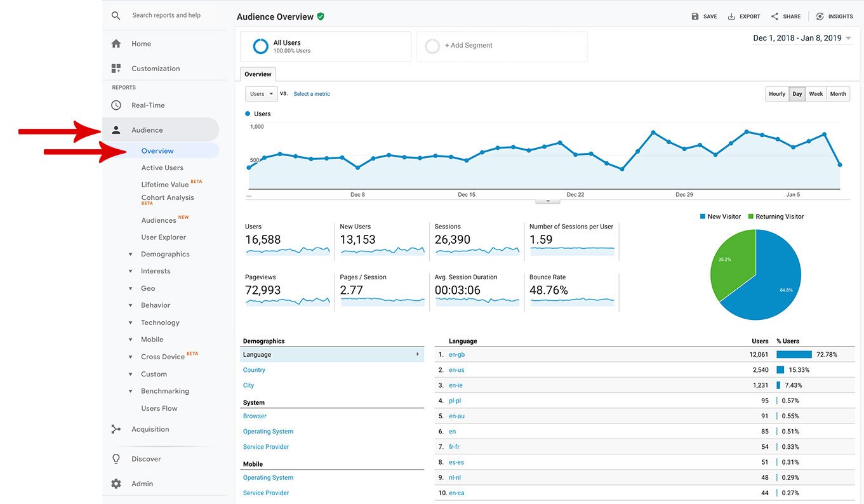Expand the Mobile section
This screenshot has height=504, width=864.
tap(131, 340)
